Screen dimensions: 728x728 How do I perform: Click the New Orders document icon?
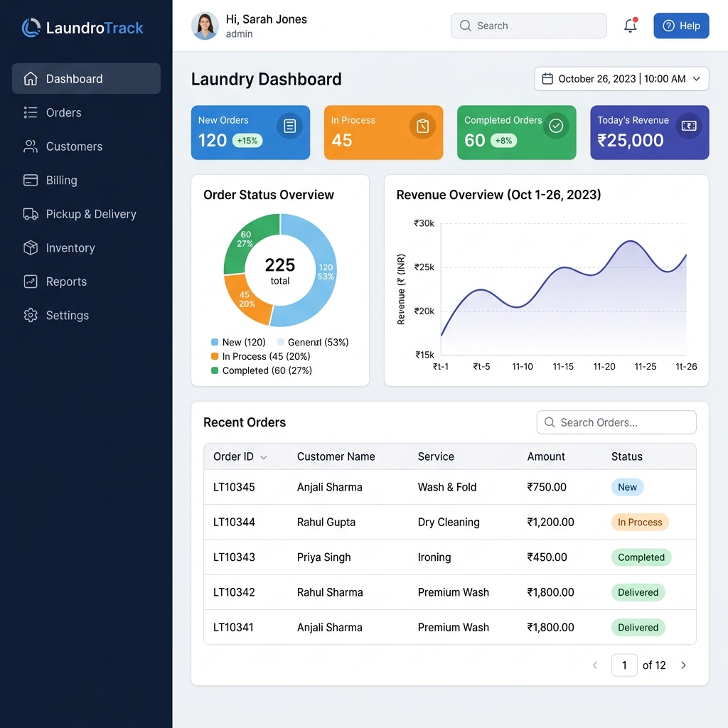(x=290, y=126)
